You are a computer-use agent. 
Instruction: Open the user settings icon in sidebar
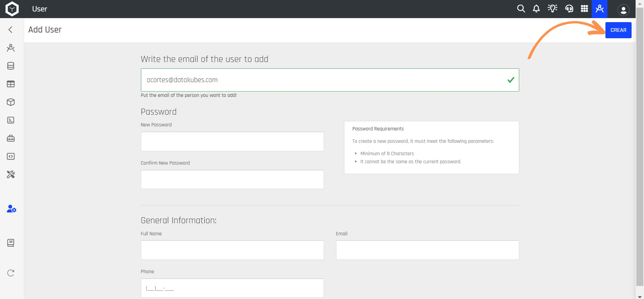11,209
